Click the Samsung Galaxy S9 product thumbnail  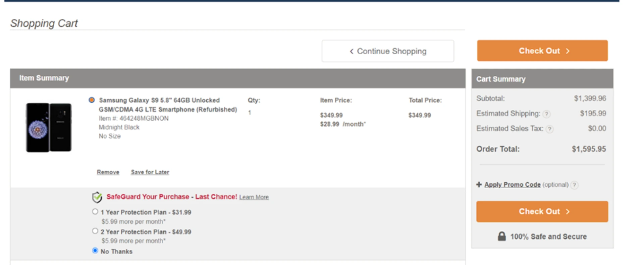tap(49, 128)
